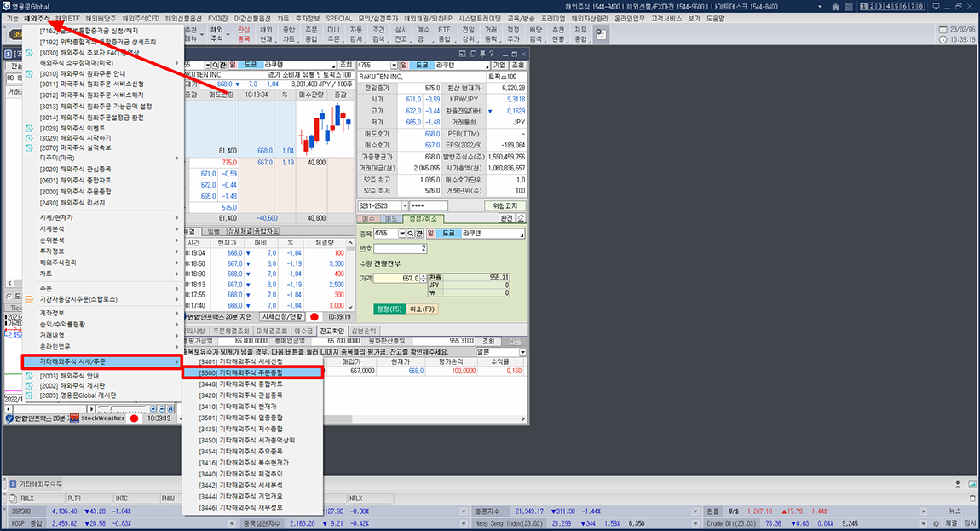Click the help question mark in inner window
The height and width of the screenshot is (531, 980).
pos(492,55)
